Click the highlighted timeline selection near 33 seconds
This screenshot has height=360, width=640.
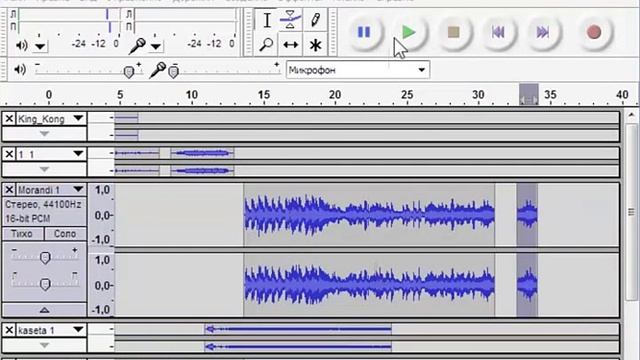(x=529, y=95)
